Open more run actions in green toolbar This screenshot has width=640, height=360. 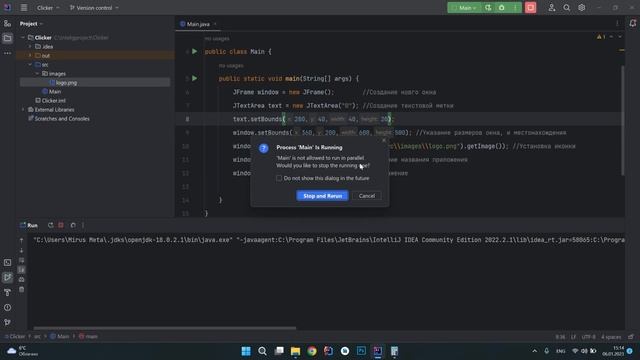515,8
